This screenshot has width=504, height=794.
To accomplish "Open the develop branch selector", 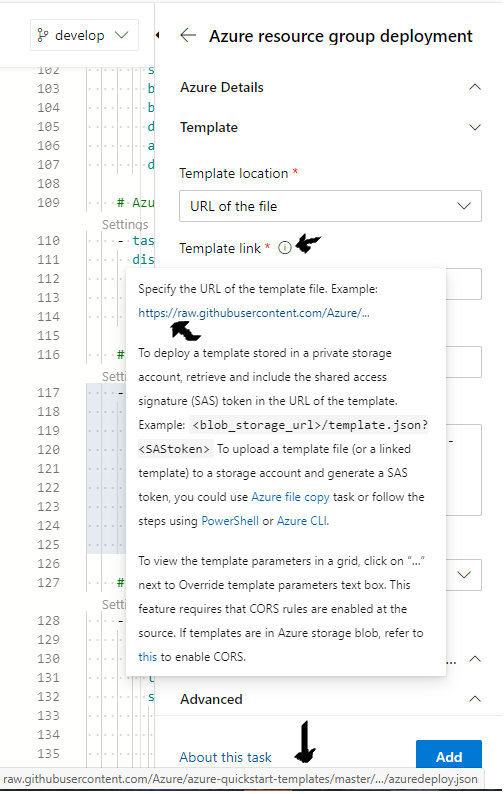I will 84,35.
